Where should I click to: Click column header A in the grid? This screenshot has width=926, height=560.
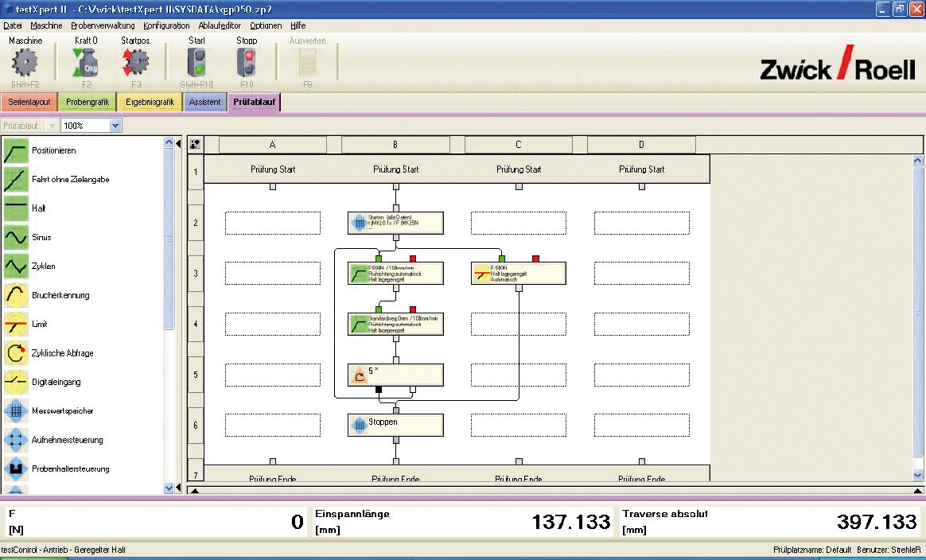tap(272, 145)
